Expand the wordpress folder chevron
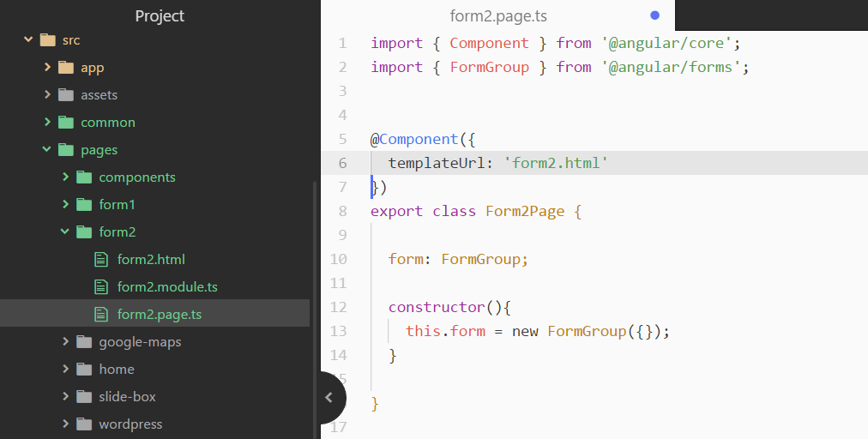 coord(65,424)
